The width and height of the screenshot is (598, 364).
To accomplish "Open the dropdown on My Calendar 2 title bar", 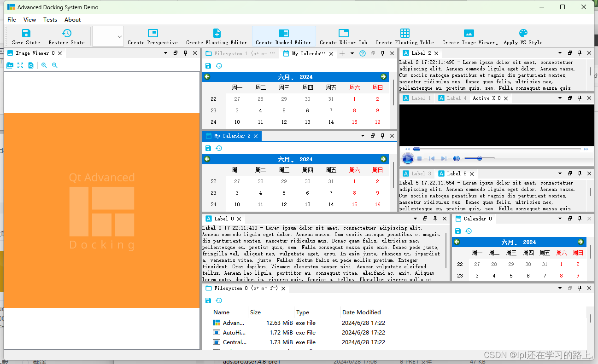I will [x=362, y=136].
